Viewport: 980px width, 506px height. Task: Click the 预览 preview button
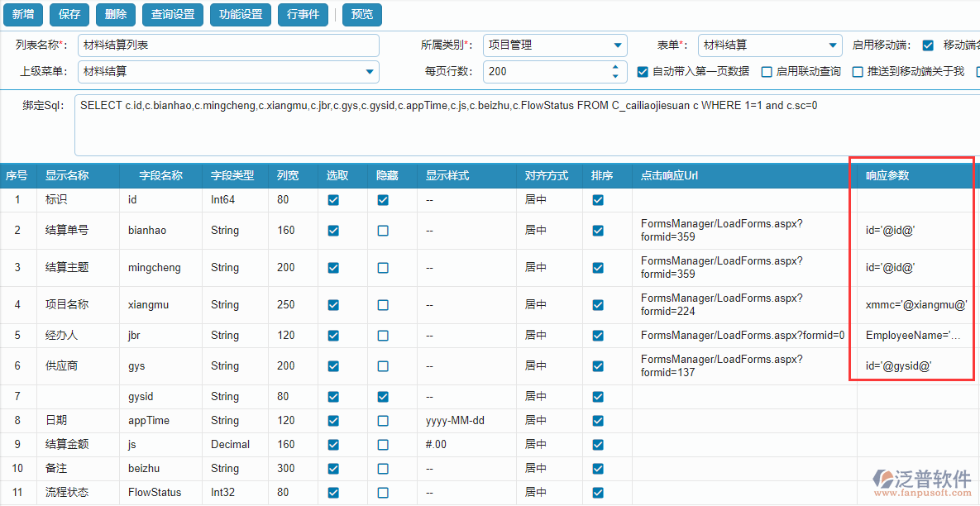pos(361,14)
